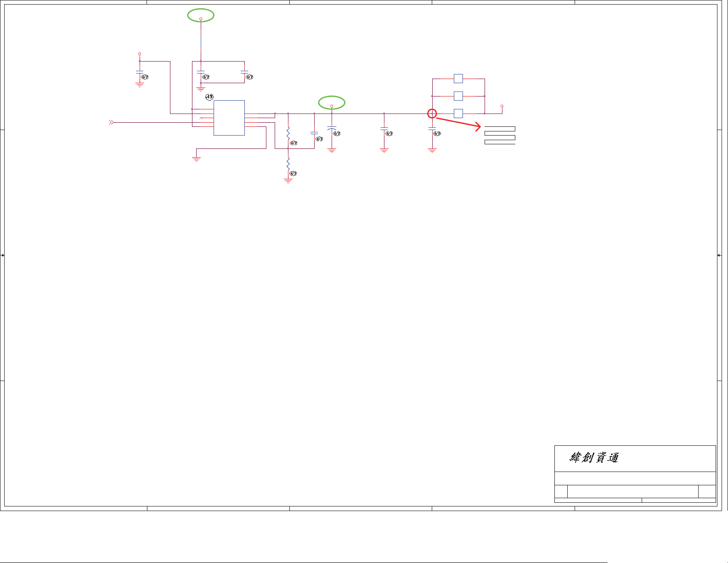Viewport: 728px width, 563px height.
Task: Select the polarized capacitor with the curved plate
Action: [x=332, y=129]
